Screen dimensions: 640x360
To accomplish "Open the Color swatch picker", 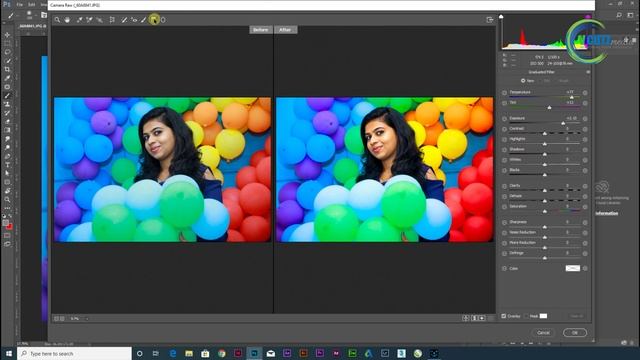I will [x=573, y=268].
